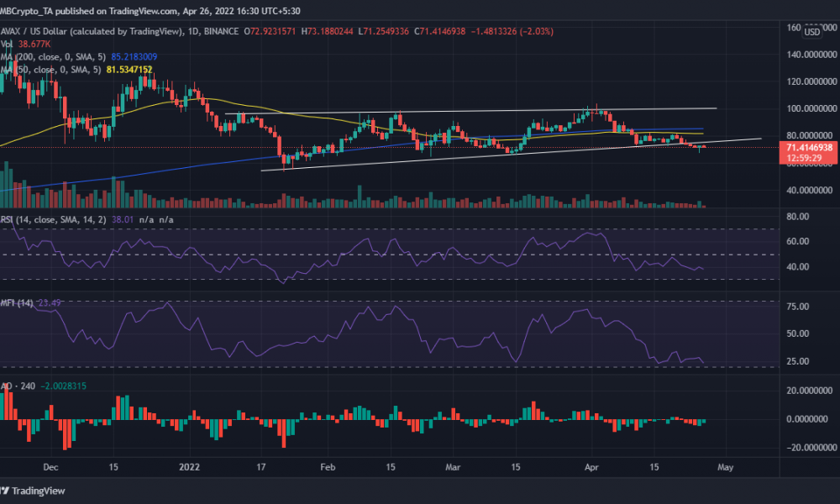Select the MA (200, close, 0, SMA, 5) legend

tap(53, 57)
